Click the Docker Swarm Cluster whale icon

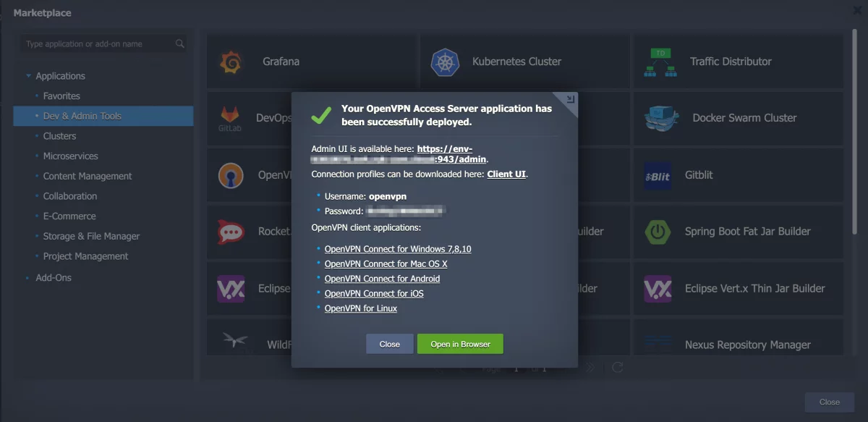(661, 118)
